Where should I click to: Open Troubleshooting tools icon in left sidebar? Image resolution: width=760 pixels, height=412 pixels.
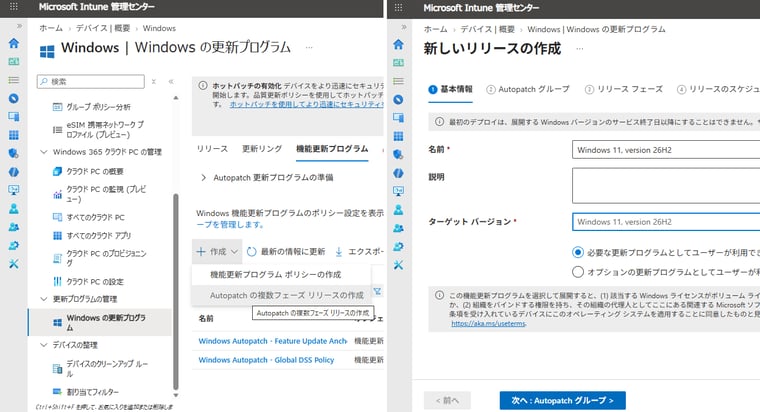tap(14, 264)
